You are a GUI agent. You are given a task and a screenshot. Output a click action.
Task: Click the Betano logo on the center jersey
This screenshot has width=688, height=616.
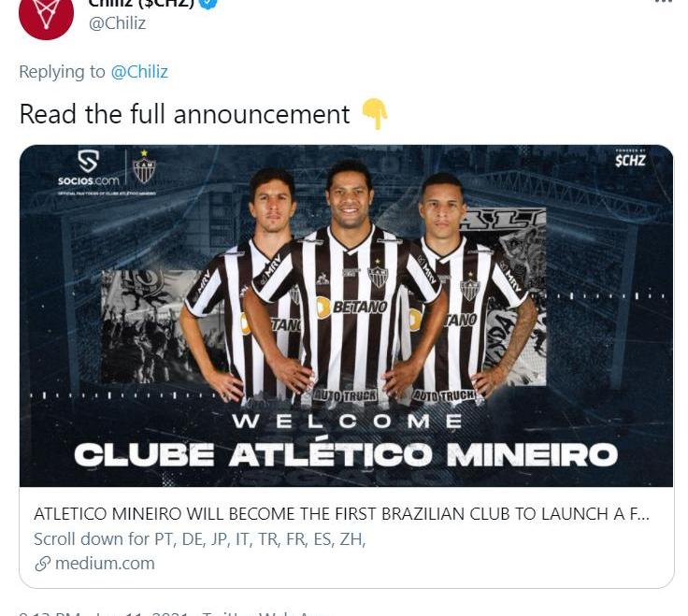tap(351, 307)
